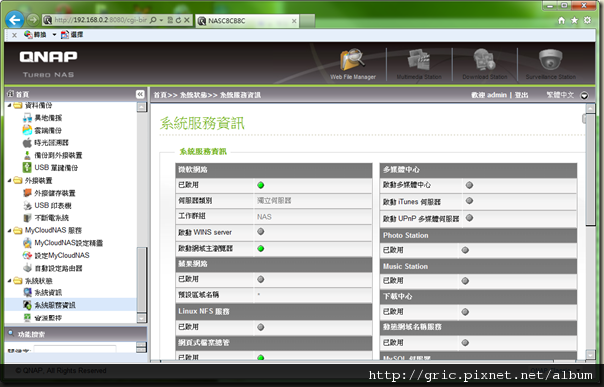Open 備份到外接裝置 backup item
This screenshot has width=604, height=387.
(52, 155)
